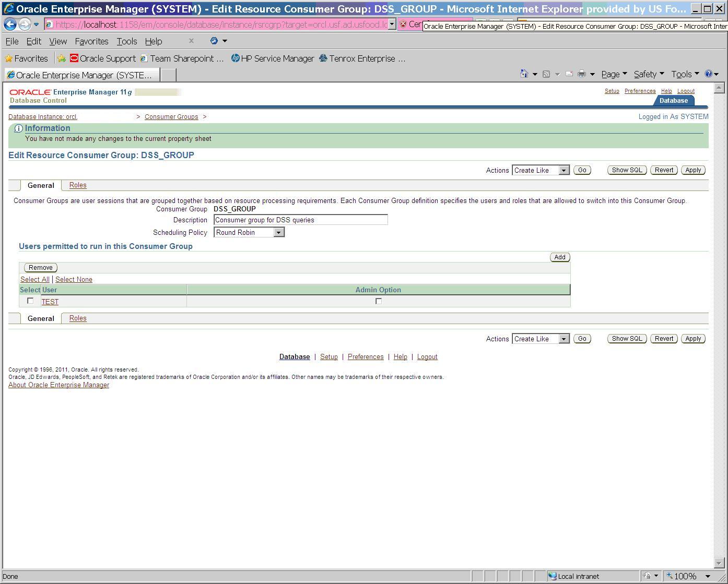Click the top Logout link
Screen dimensions: 728x584
click(x=686, y=91)
